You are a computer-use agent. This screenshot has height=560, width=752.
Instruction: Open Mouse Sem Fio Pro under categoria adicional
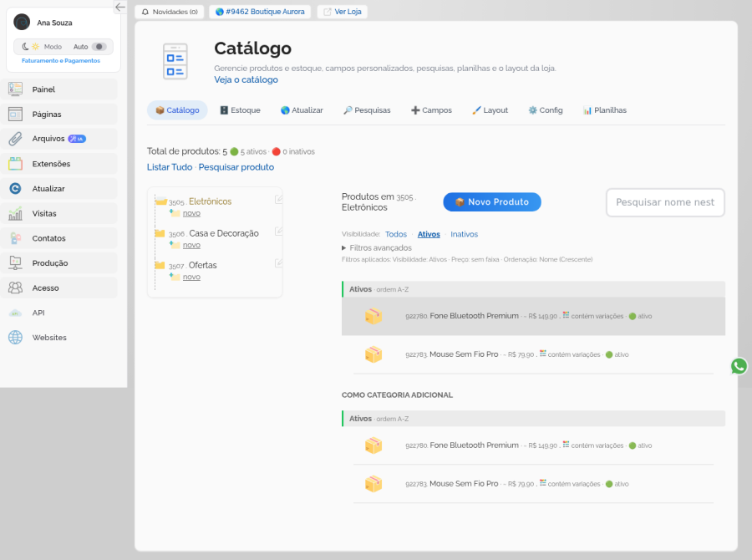click(x=464, y=484)
